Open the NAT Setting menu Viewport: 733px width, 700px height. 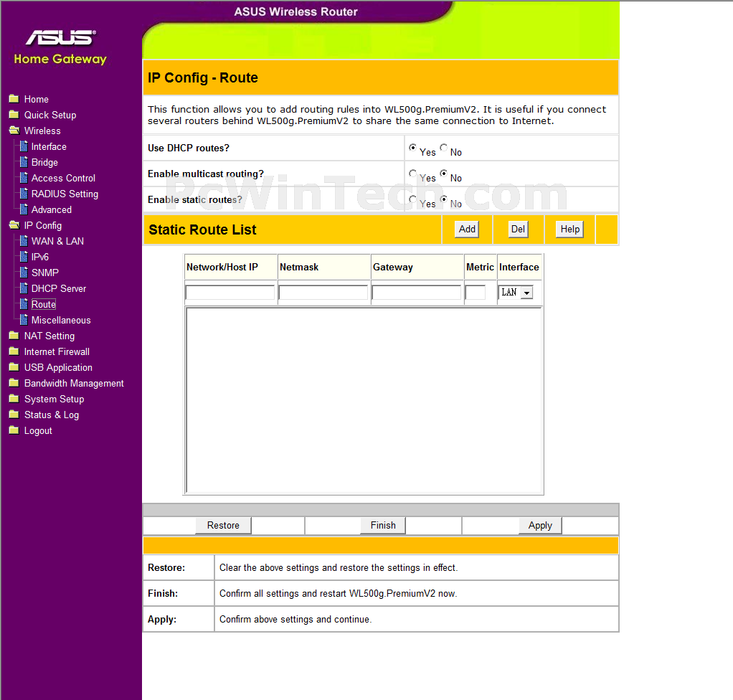[49, 336]
